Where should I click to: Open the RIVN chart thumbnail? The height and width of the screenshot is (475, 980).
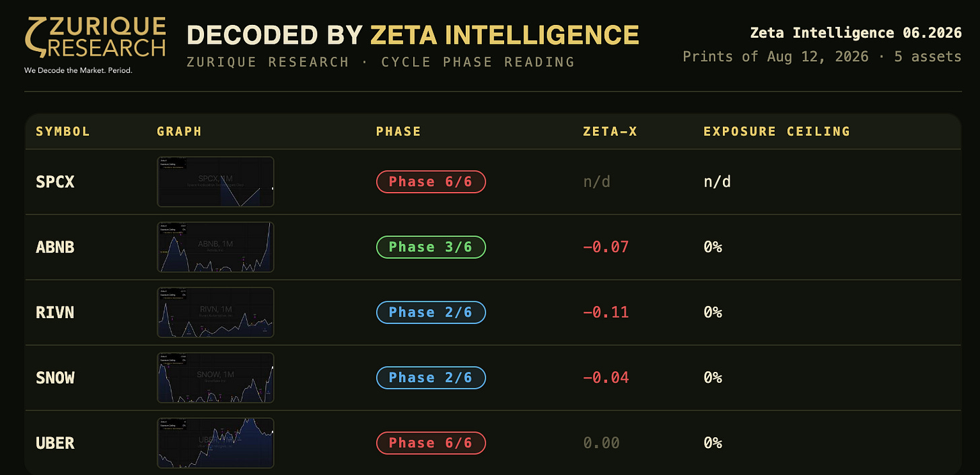(x=215, y=313)
